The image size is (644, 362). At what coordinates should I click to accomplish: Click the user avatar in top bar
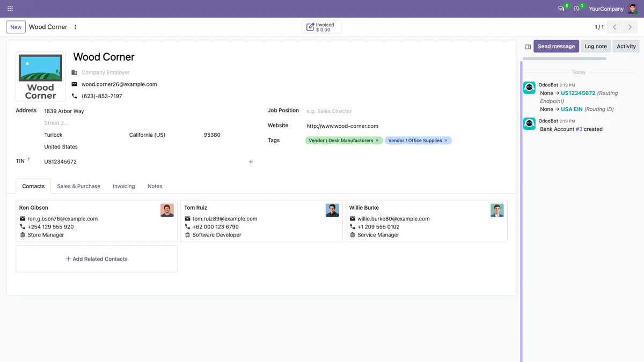coord(633,9)
